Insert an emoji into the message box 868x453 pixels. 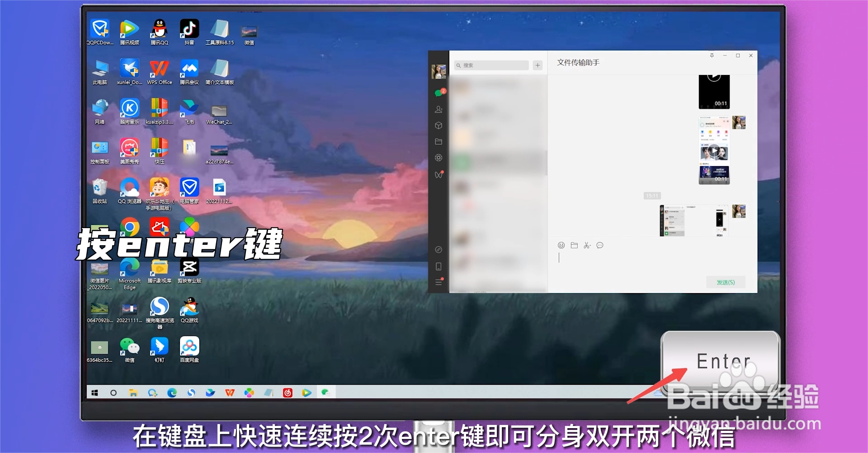coord(561,245)
